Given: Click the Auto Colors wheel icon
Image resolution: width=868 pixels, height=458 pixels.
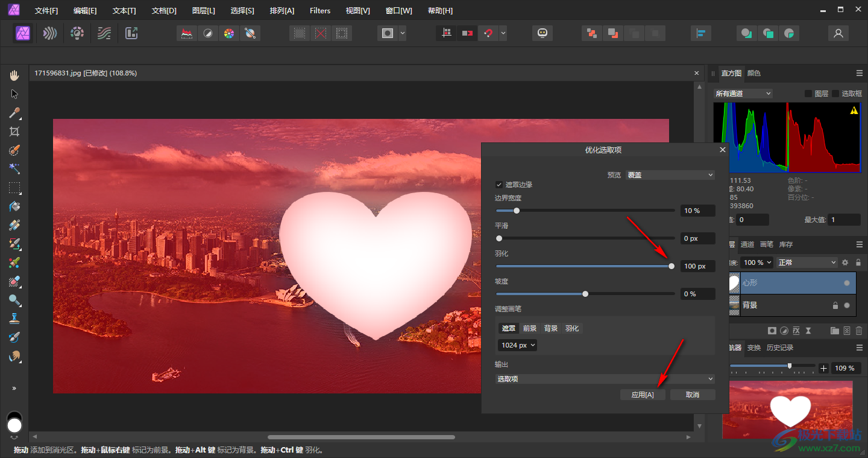Looking at the screenshot, I should pyautogui.click(x=228, y=33).
